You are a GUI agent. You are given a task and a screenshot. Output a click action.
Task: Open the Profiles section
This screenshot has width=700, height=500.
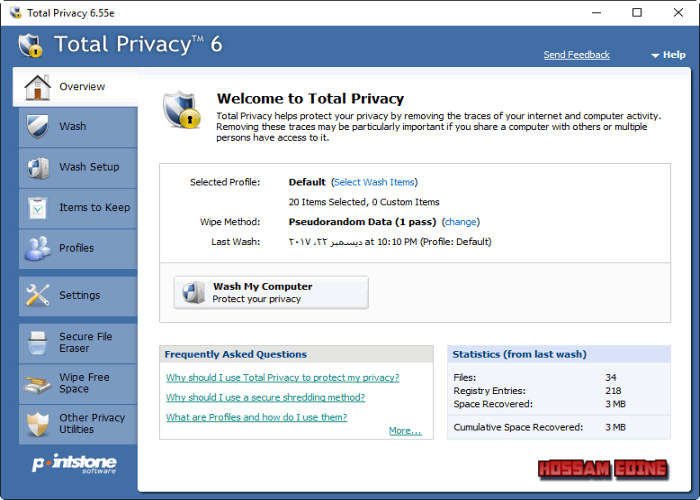(78, 249)
